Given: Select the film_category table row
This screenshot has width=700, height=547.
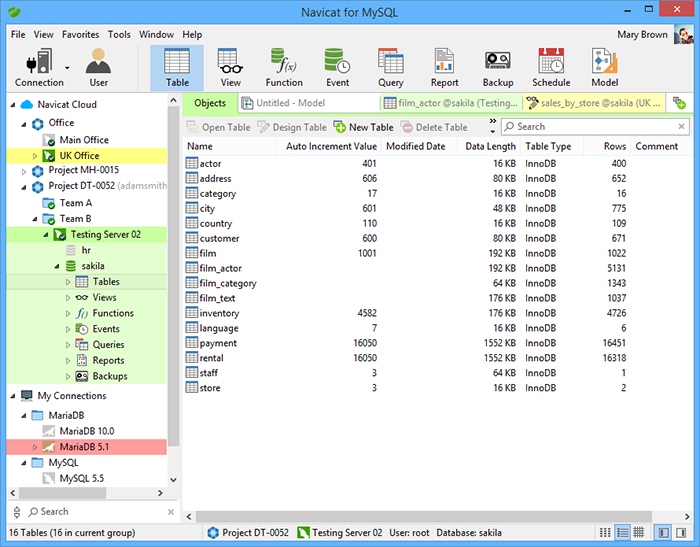Looking at the screenshot, I should 436,283.
